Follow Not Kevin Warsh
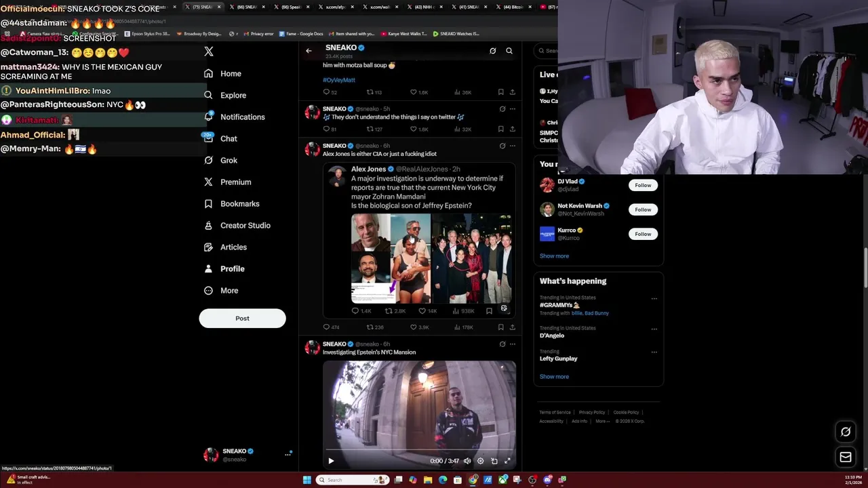The width and height of the screenshot is (868, 488). click(643, 209)
